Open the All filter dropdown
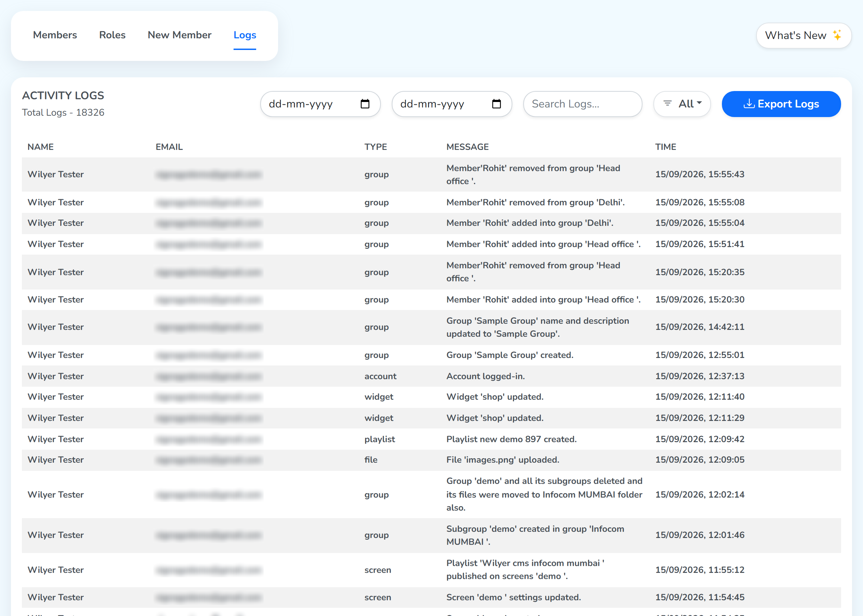The height and width of the screenshot is (616, 863). 682,104
